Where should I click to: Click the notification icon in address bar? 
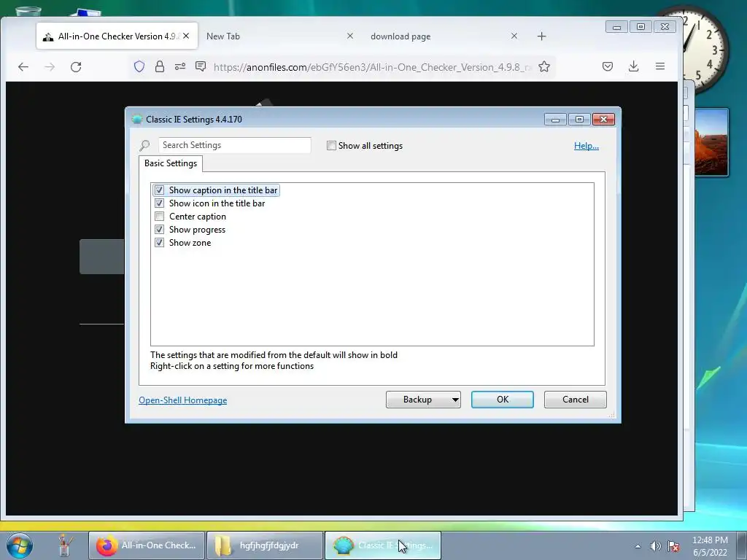(201, 66)
